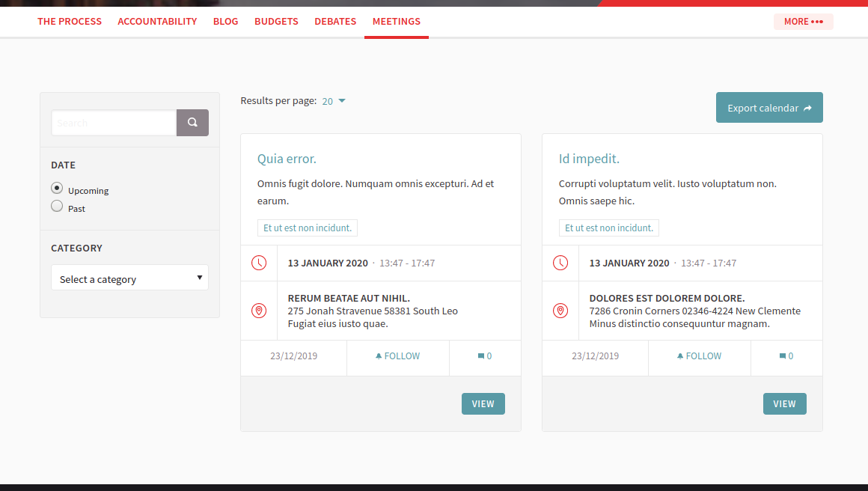Expand the MORE navigation menu
Viewport: 868px width, 491px height.
pyautogui.click(x=803, y=22)
